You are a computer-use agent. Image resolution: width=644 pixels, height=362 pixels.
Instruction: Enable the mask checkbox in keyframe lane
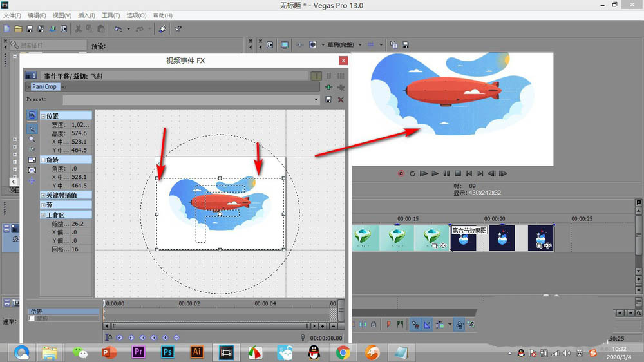(x=32, y=318)
